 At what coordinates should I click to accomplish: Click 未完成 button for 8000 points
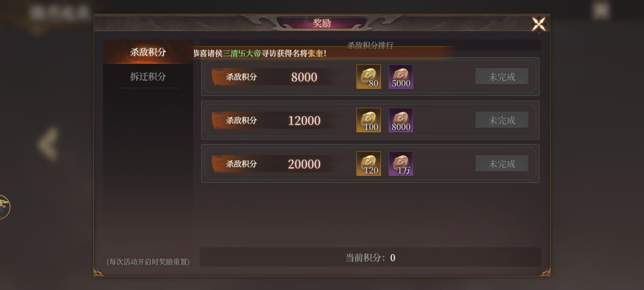pos(502,77)
